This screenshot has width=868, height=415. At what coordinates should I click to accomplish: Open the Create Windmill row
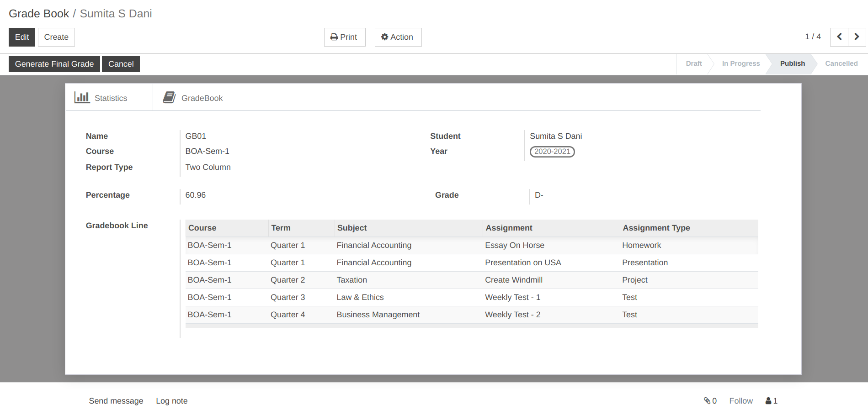click(472, 280)
